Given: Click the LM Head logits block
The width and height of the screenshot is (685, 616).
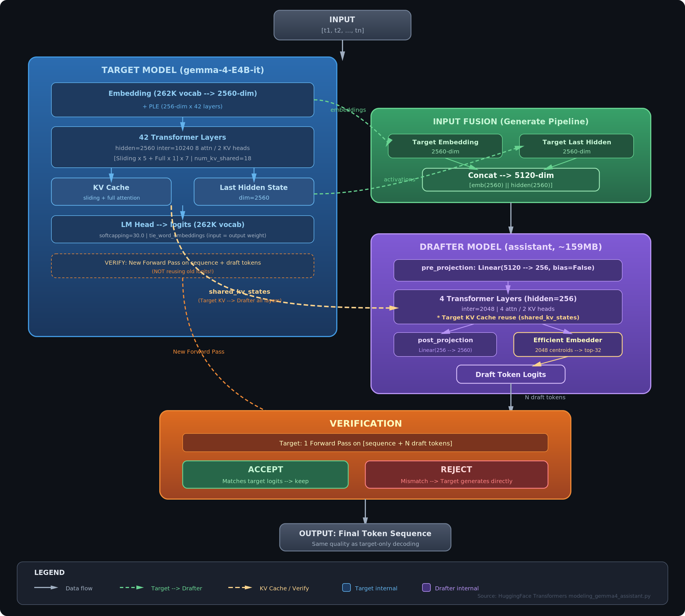Looking at the screenshot, I should point(183,229).
